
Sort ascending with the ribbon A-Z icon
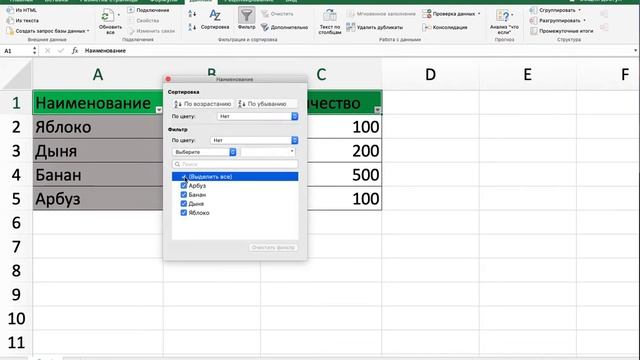(192, 14)
